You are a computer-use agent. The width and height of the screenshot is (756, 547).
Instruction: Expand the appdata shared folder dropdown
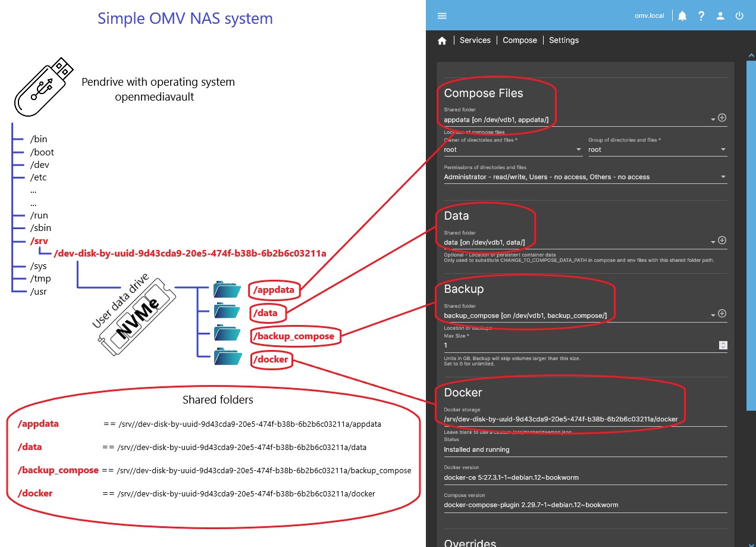[x=713, y=120]
